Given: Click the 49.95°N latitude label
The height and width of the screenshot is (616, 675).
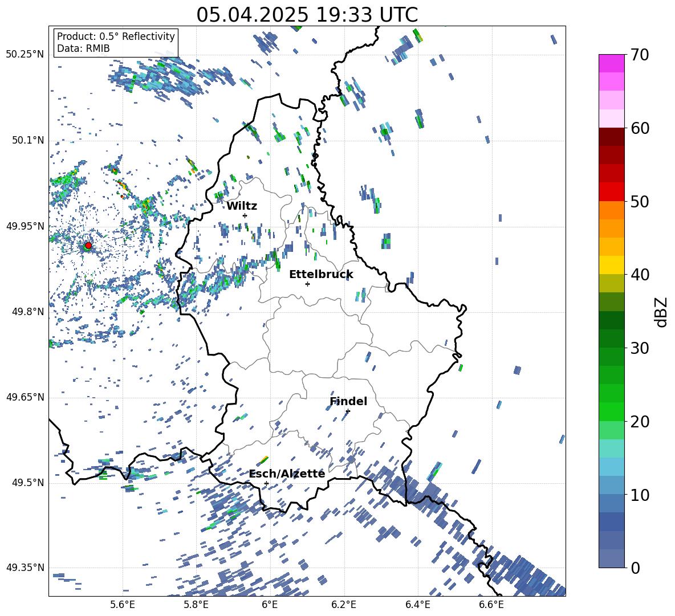Looking at the screenshot, I should [25, 226].
